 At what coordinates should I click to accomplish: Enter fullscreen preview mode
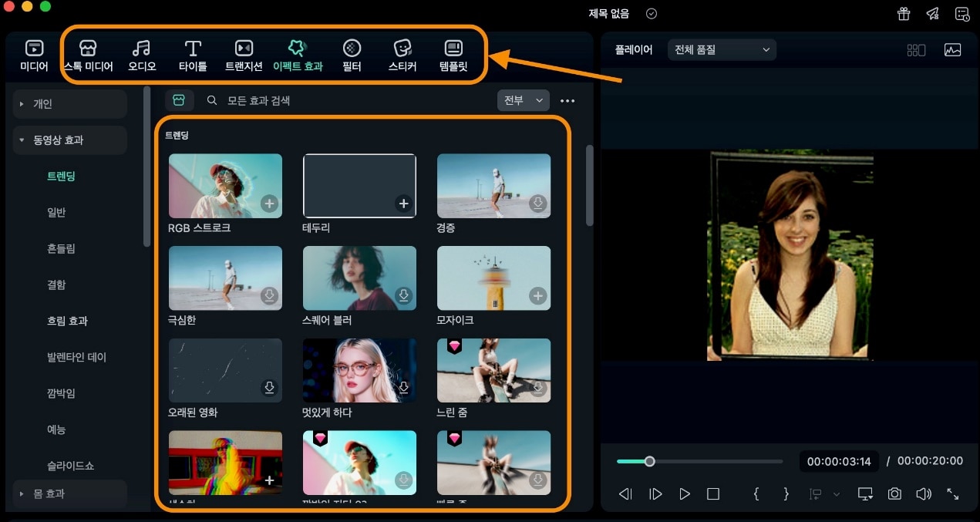(953, 494)
